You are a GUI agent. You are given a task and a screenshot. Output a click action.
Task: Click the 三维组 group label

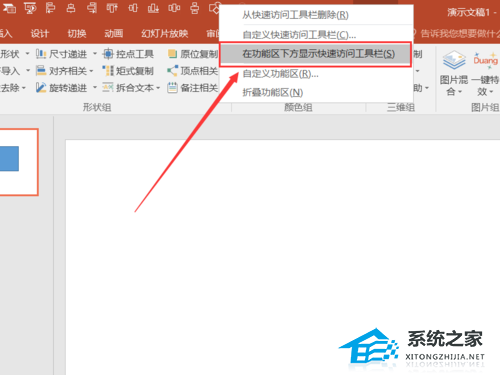400,107
